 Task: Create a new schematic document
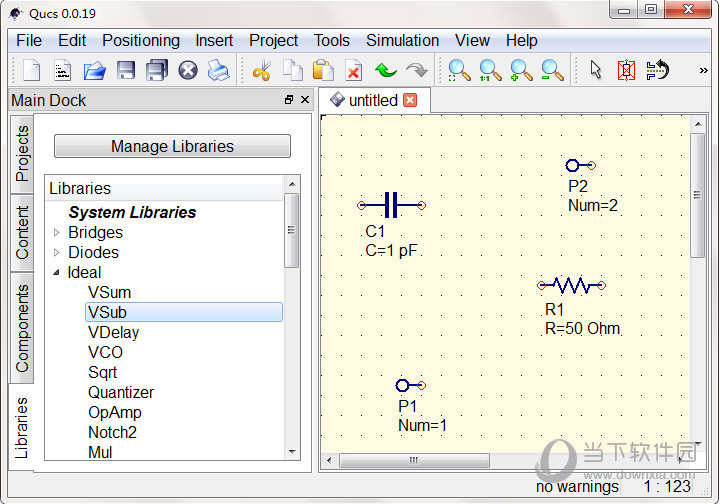coord(31,71)
